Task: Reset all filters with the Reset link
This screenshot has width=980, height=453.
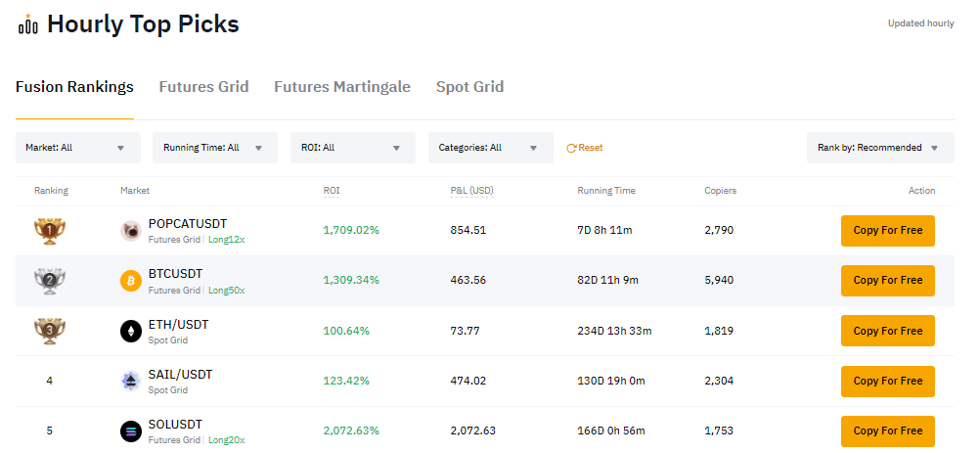Action: [x=585, y=148]
